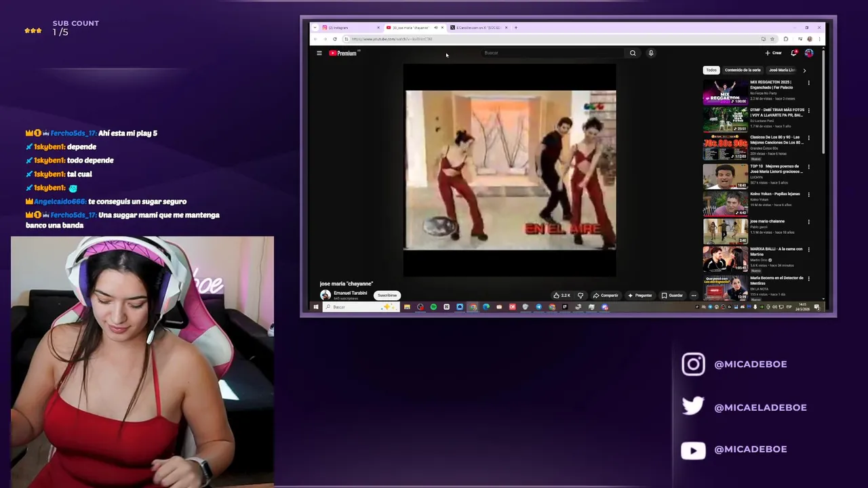Select the José María Listorti chip
868x488 pixels.
[782, 70]
